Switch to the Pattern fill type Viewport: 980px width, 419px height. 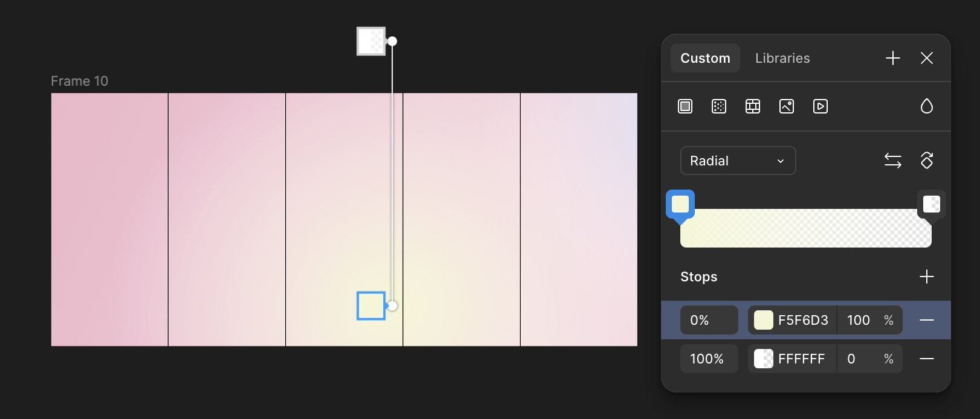point(718,106)
